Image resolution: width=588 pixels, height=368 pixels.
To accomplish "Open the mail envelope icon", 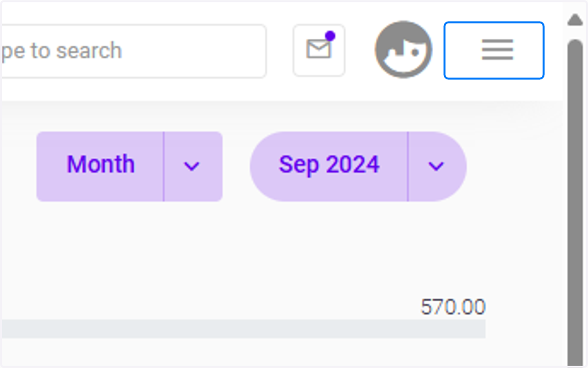I will (318, 49).
